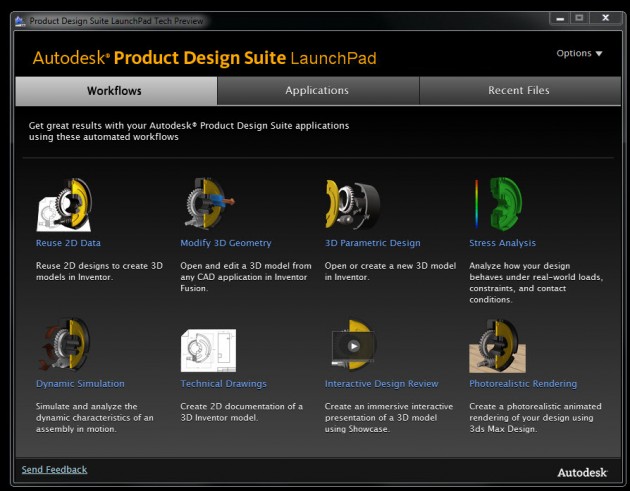
Task: Click the Reuse 2D Data workflow icon
Action: [x=64, y=206]
